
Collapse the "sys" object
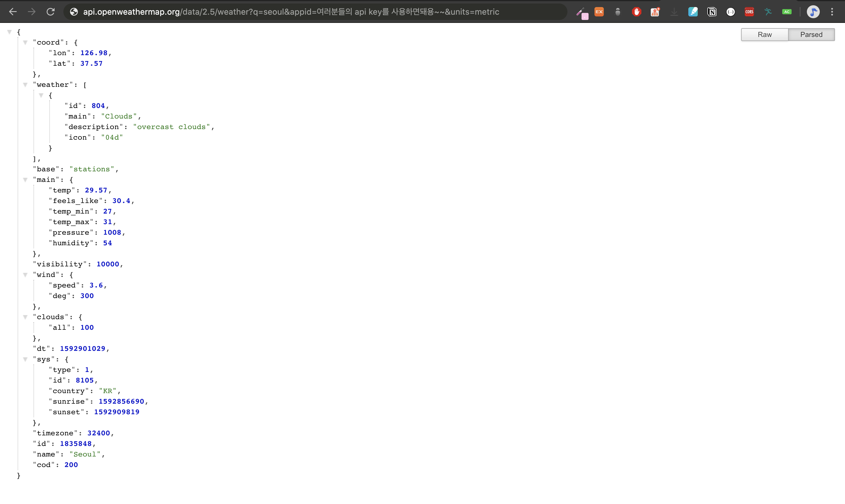click(25, 359)
